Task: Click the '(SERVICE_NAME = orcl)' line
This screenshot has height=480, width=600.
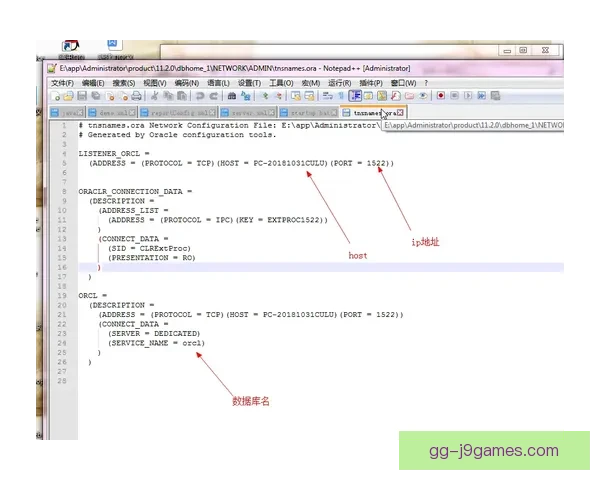Action: tap(157, 343)
